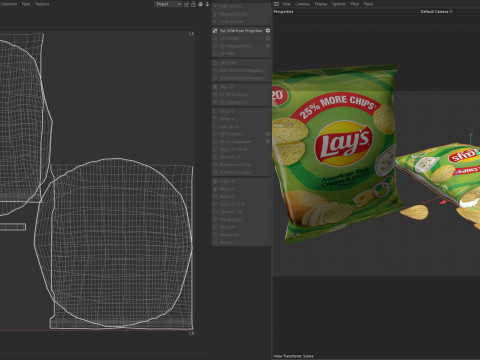Open the viewport Cameras menu
The image size is (480, 360).
[302, 4]
